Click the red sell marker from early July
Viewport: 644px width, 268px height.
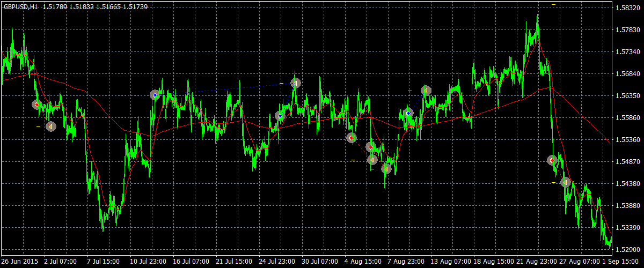pos(36,105)
